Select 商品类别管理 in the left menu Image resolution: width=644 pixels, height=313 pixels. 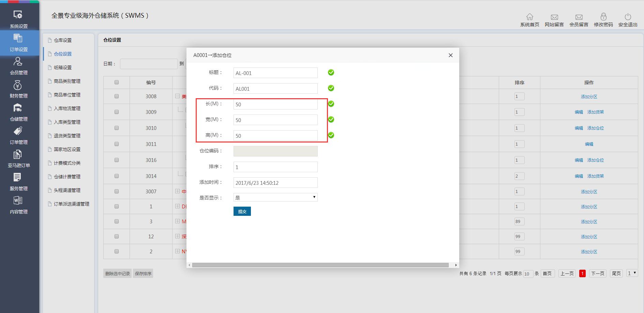click(x=67, y=81)
